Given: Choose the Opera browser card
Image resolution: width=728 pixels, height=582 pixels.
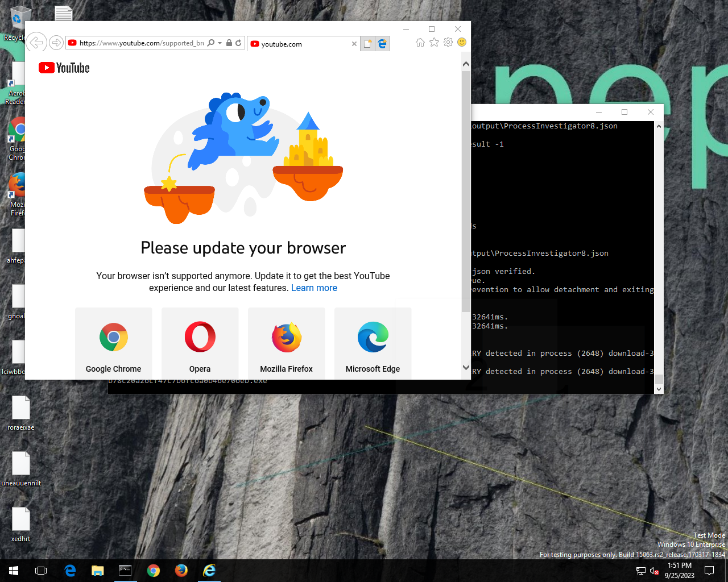Looking at the screenshot, I should point(200,343).
